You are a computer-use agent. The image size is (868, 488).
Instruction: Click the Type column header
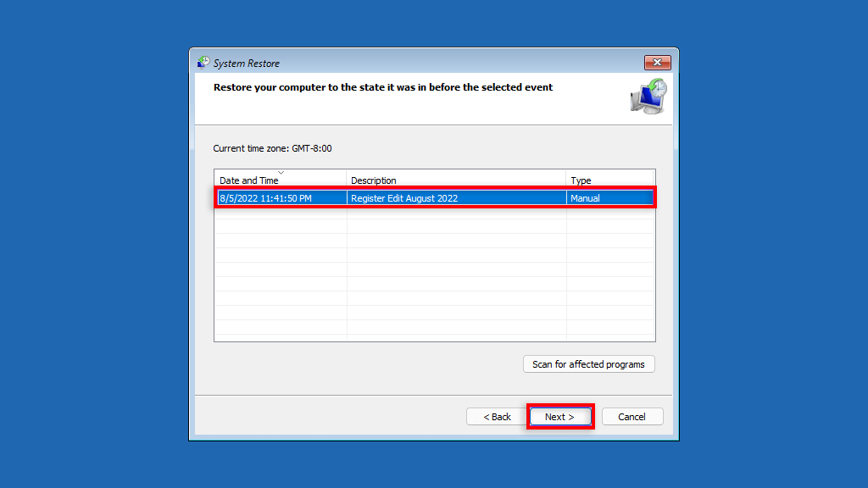(x=581, y=180)
